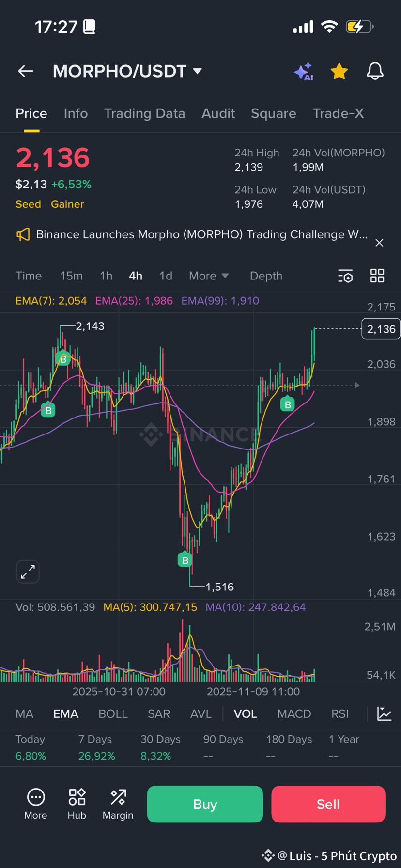The height and width of the screenshot is (868, 401).
Task: Open the chart layout grid icon
Action: pos(377,276)
